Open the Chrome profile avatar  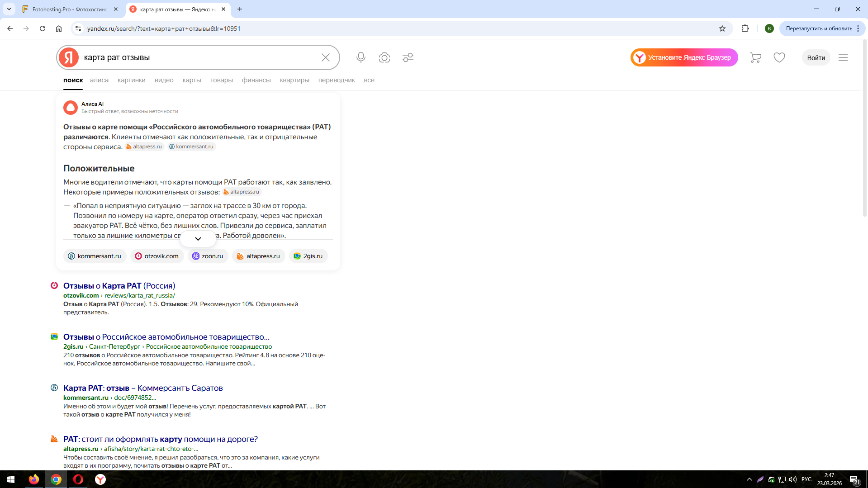[769, 28]
